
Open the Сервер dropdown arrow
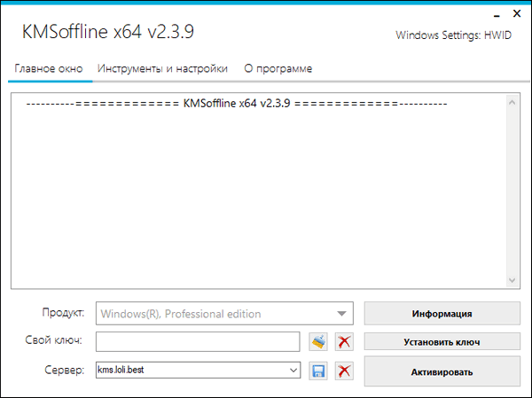293,371
